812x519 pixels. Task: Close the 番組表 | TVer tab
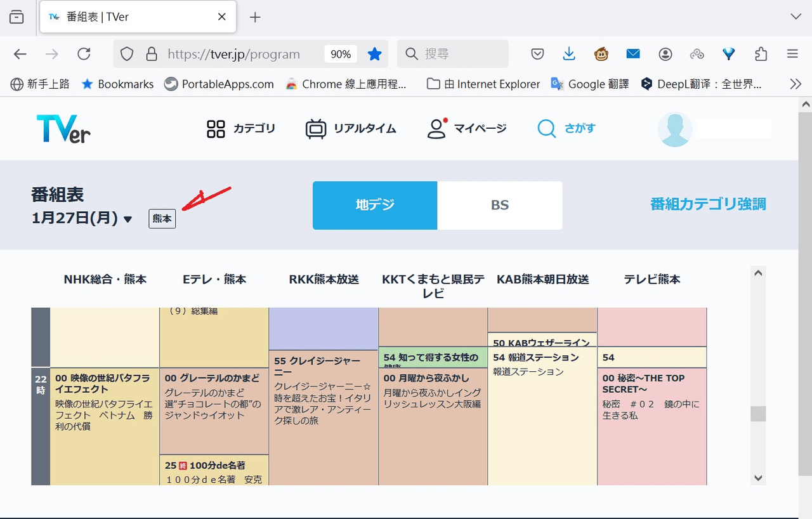coord(222,17)
